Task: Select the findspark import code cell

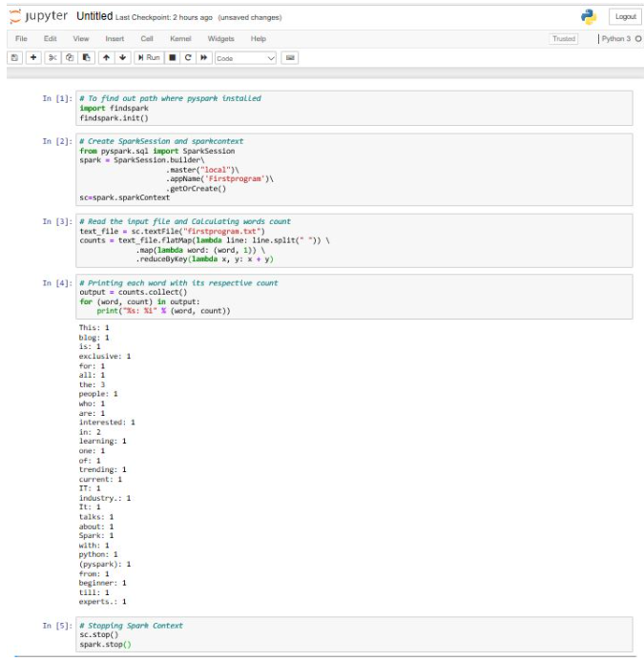Action: point(354,108)
